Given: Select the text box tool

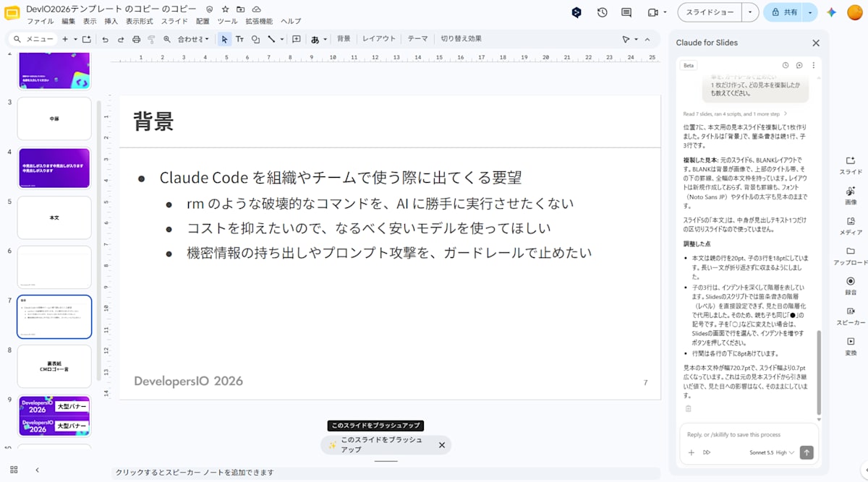Looking at the screenshot, I should point(239,39).
